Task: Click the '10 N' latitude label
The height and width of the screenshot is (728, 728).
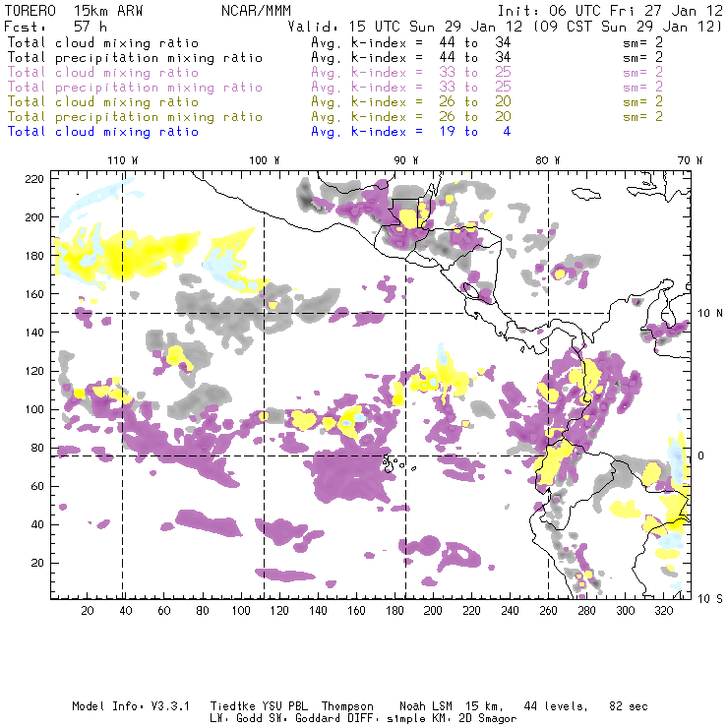Action: coord(710,314)
